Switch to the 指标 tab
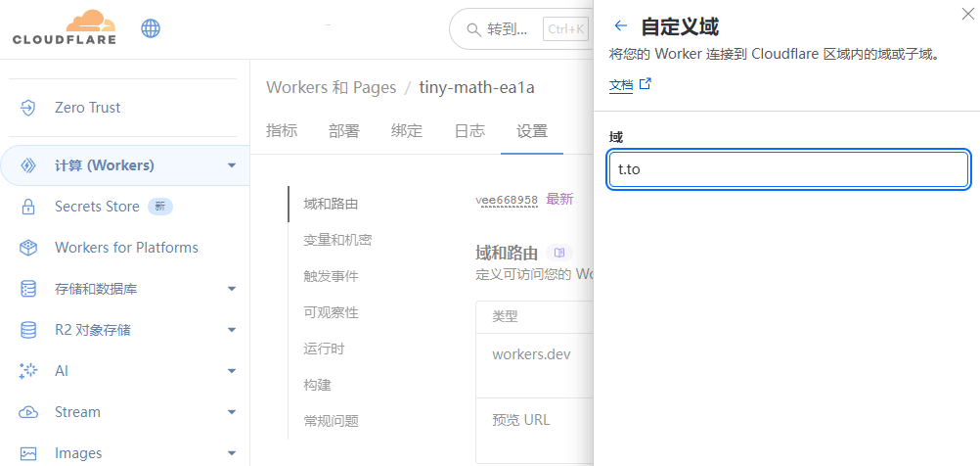Image resolution: width=980 pixels, height=466 pixels. (x=282, y=131)
